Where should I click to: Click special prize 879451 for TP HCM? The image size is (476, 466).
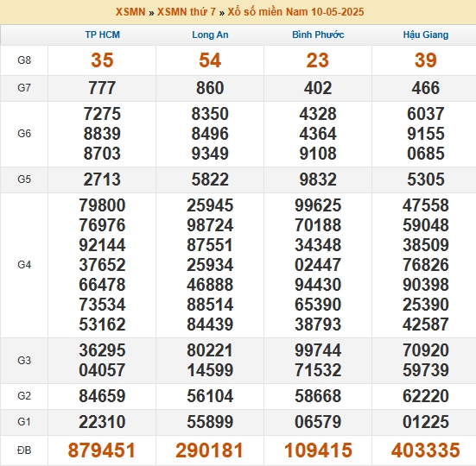[101, 450]
